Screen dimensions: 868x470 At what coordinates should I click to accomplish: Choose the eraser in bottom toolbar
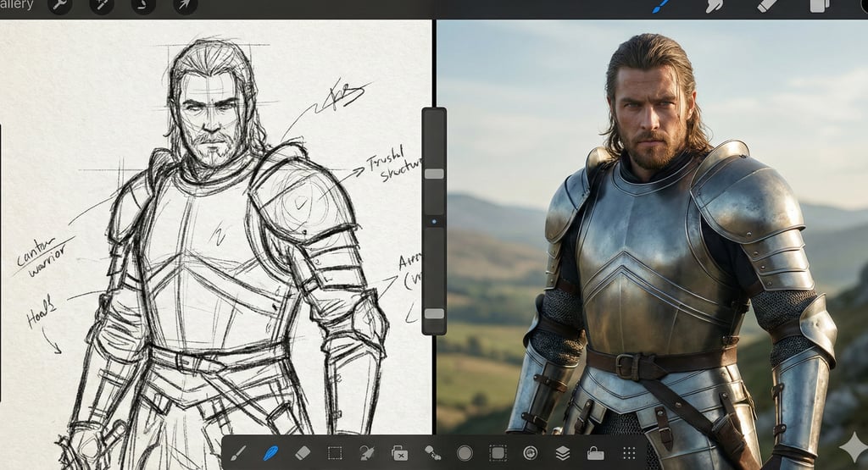(x=303, y=453)
